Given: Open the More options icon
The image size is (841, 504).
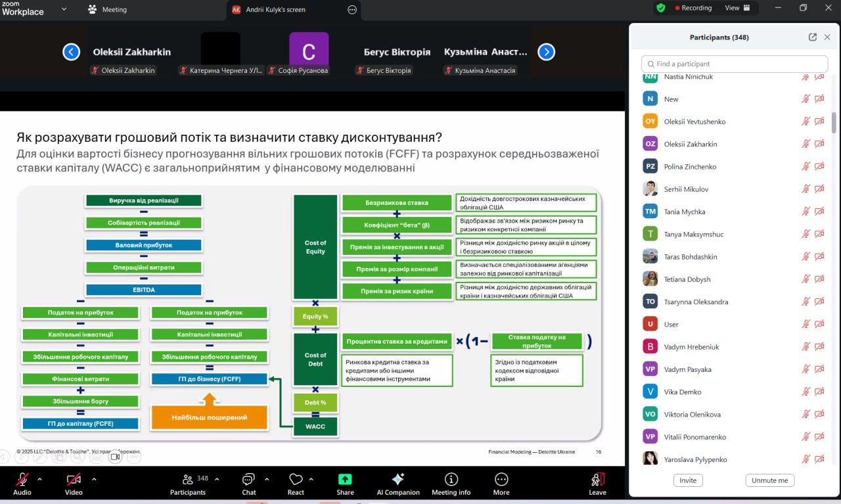Looking at the screenshot, I should pyautogui.click(x=501, y=480).
